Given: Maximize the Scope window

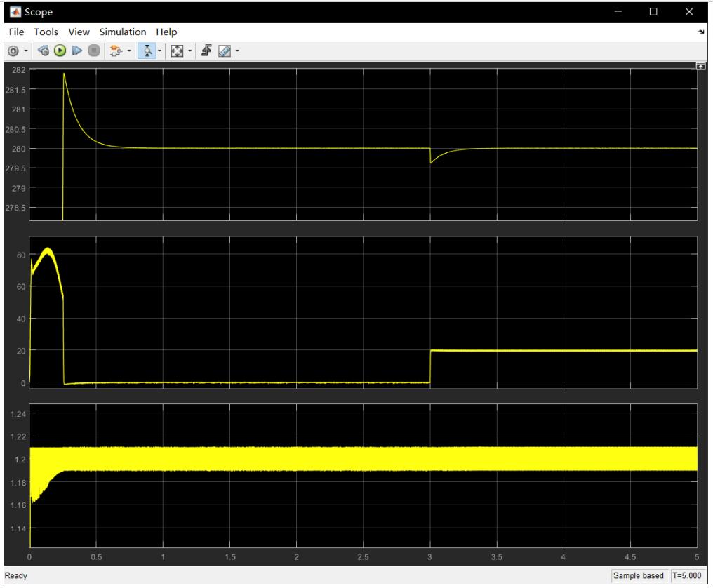Looking at the screenshot, I should tap(653, 11).
